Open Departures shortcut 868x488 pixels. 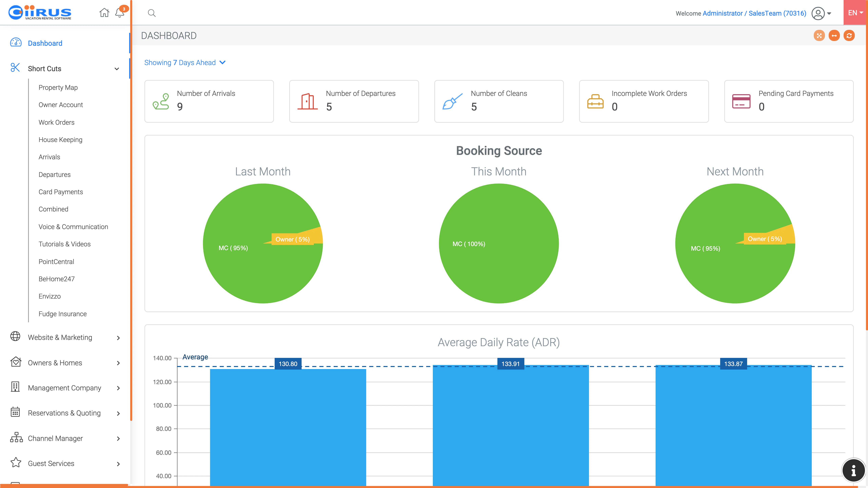pos(55,175)
